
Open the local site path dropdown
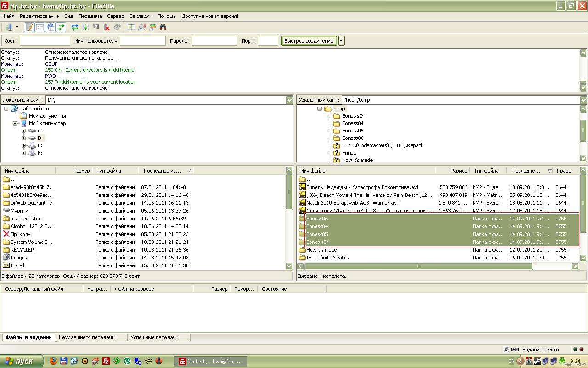[x=289, y=100]
